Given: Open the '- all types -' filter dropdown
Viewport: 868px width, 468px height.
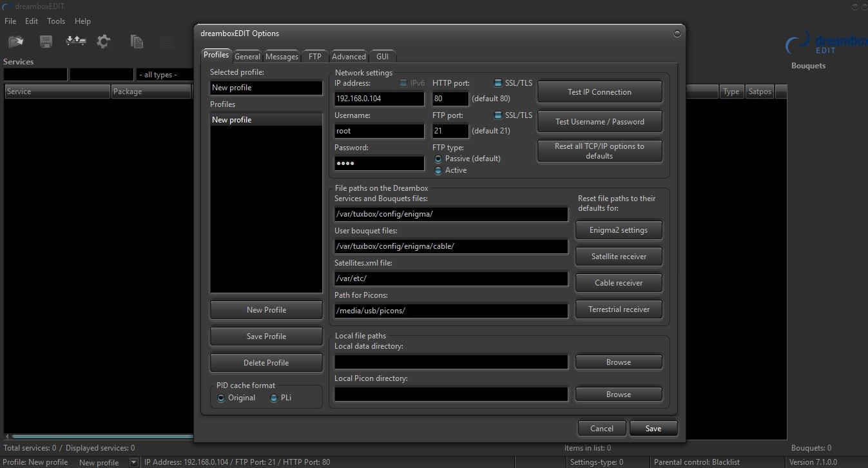Looking at the screenshot, I should click(x=164, y=75).
